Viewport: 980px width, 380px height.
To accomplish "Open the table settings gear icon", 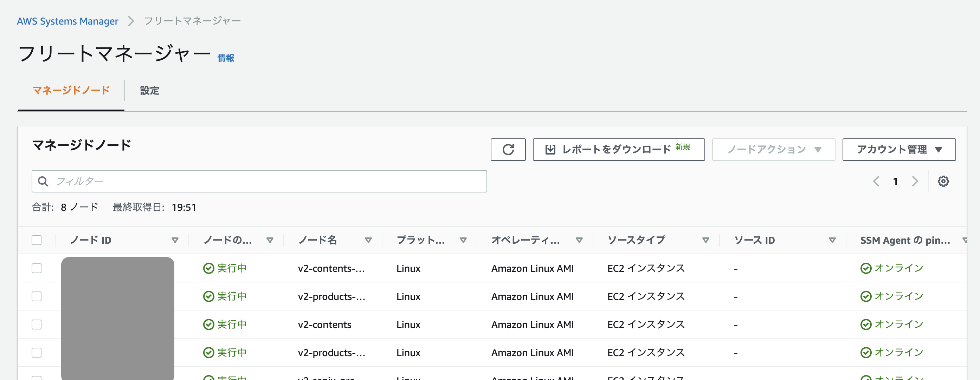I will [x=943, y=181].
